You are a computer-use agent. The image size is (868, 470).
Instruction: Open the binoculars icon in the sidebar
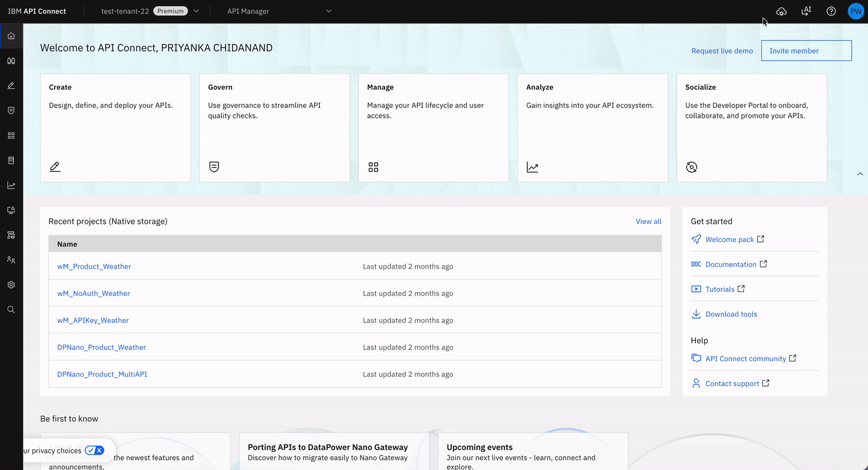click(x=11, y=61)
